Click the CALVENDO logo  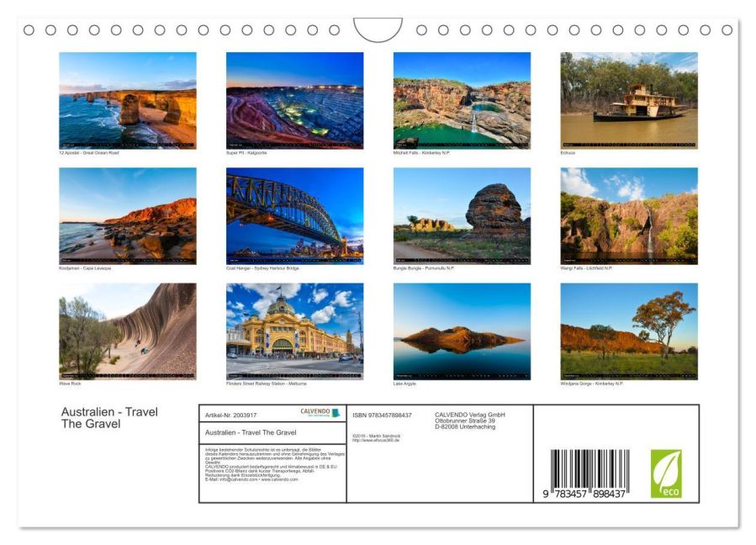coord(320,413)
